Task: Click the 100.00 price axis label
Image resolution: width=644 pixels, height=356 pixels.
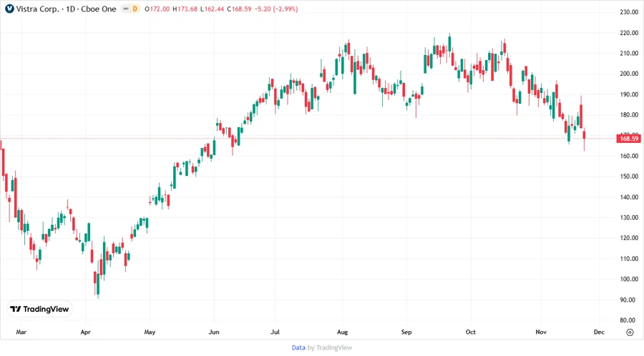Action: (x=629, y=280)
